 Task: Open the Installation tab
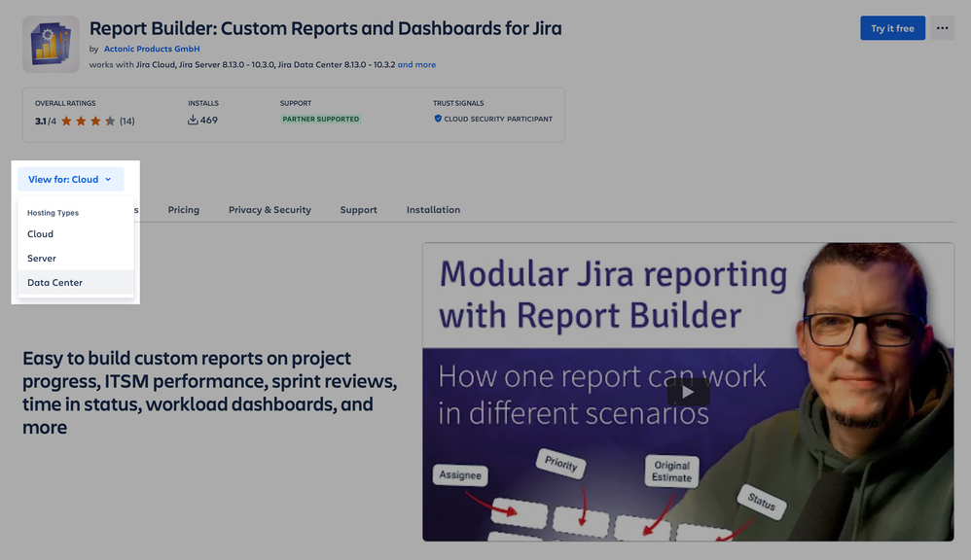click(434, 210)
